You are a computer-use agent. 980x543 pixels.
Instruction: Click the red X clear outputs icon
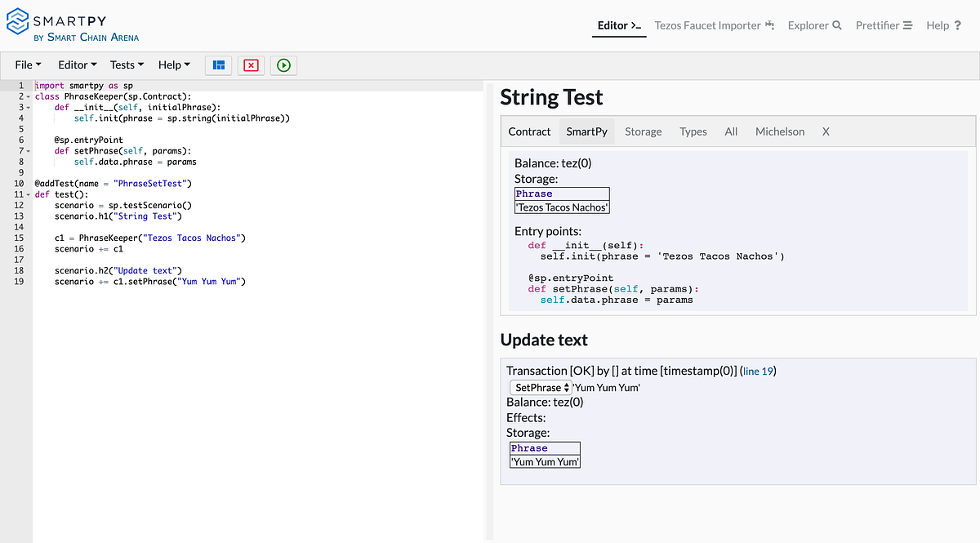point(251,65)
